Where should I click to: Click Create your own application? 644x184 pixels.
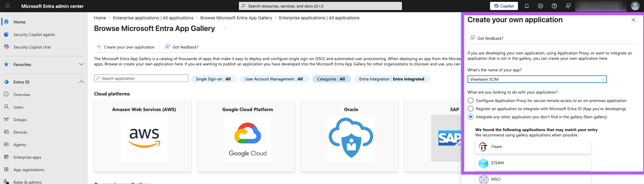(125, 47)
